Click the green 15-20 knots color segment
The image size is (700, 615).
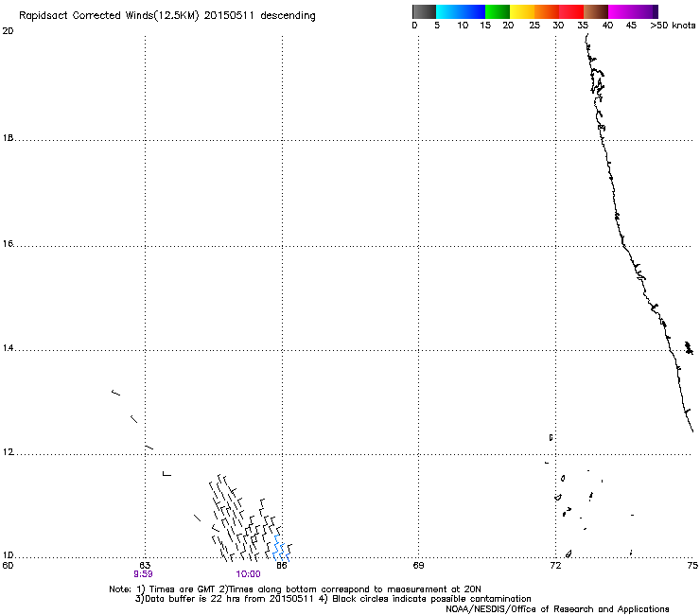click(498, 11)
